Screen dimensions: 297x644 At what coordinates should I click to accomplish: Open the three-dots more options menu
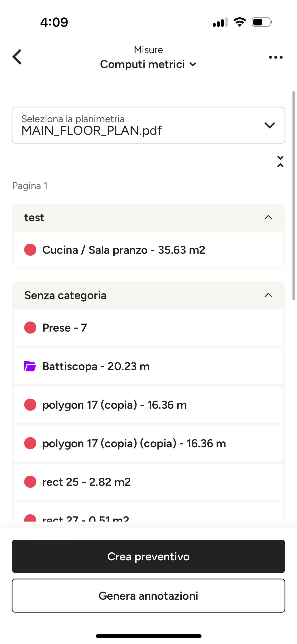point(276,57)
